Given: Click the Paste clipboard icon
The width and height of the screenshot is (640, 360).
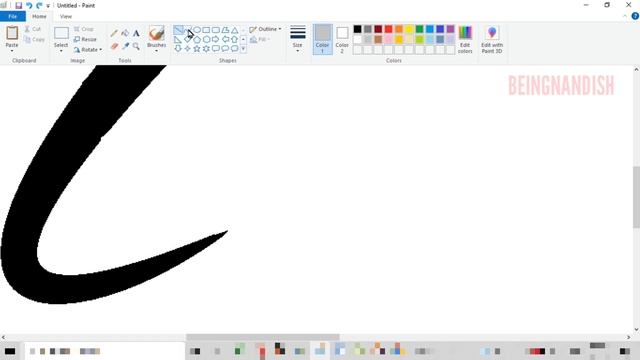Looking at the screenshot, I should click(12, 33).
